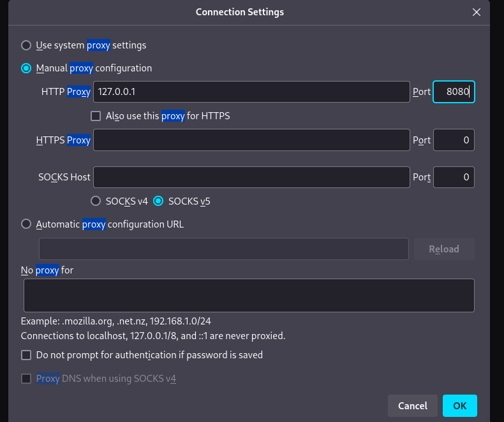Click the 'SOCKS Host' label
Image resolution: width=504 pixels, height=422 pixels.
click(64, 177)
